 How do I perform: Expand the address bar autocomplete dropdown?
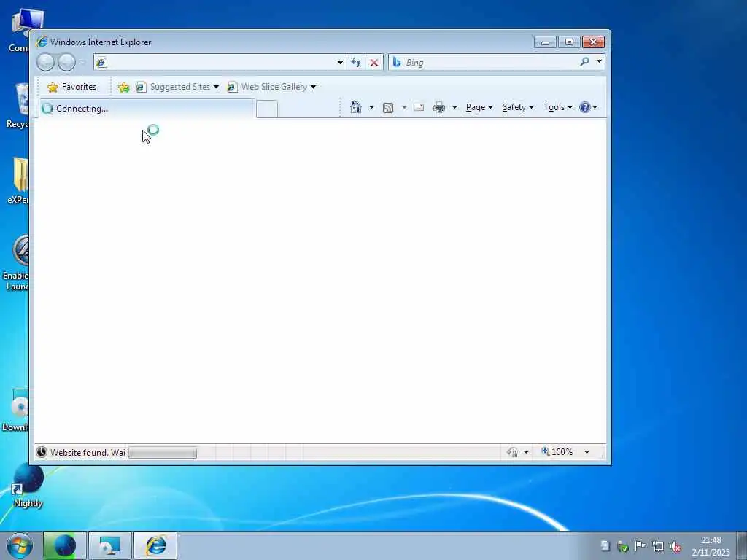pos(340,63)
